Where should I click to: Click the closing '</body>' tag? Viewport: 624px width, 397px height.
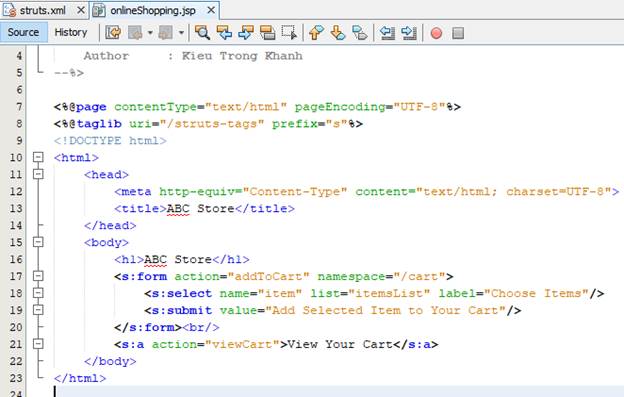(x=110, y=361)
